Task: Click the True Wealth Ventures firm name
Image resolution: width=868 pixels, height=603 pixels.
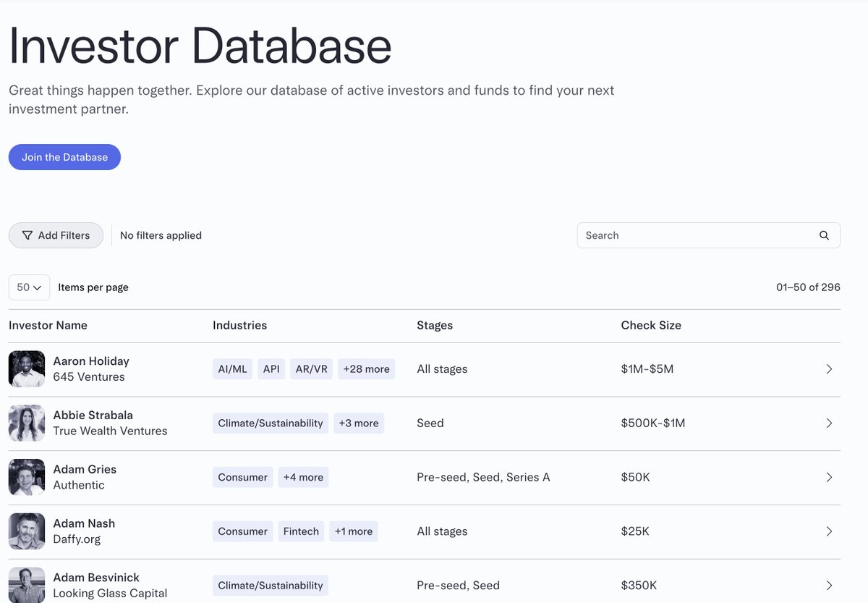Action: click(x=110, y=431)
